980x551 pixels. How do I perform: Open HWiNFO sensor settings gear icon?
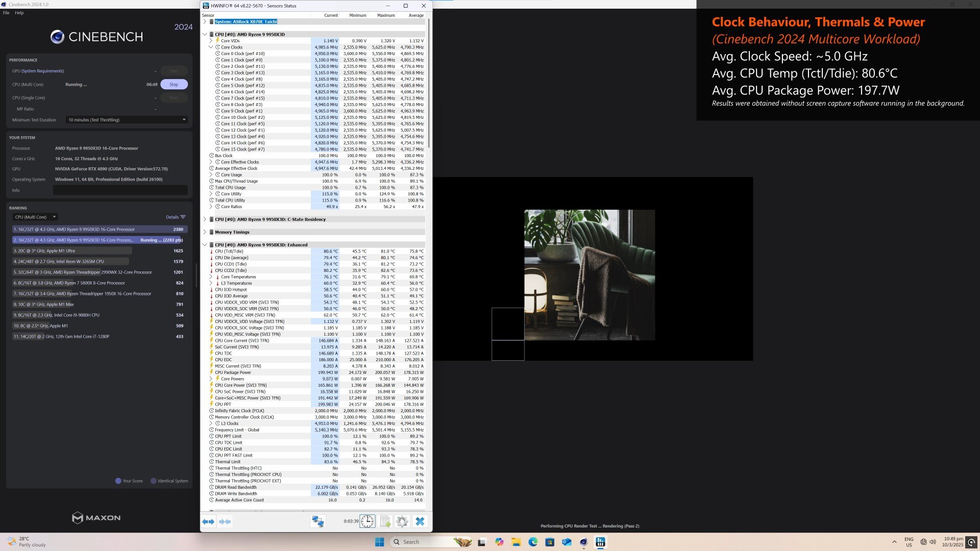click(402, 521)
